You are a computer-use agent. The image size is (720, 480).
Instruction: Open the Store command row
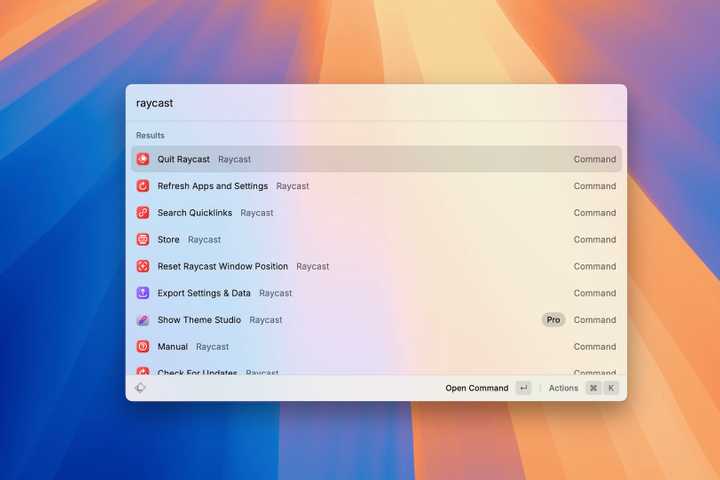pyautogui.click(x=169, y=240)
